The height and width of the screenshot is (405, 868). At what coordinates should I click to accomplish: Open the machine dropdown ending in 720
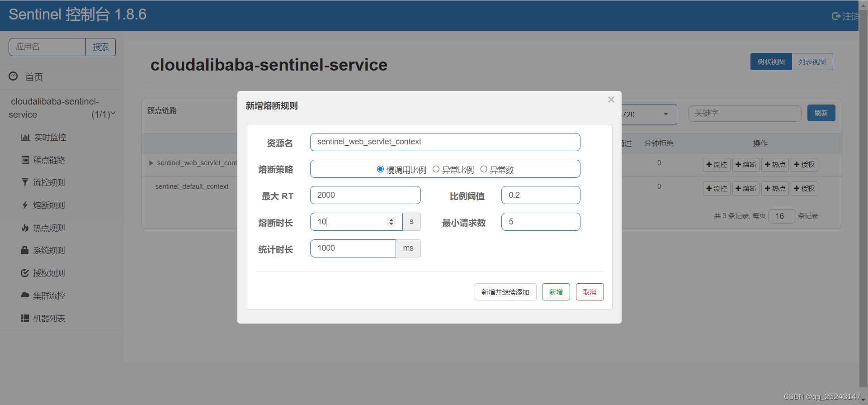(x=649, y=114)
